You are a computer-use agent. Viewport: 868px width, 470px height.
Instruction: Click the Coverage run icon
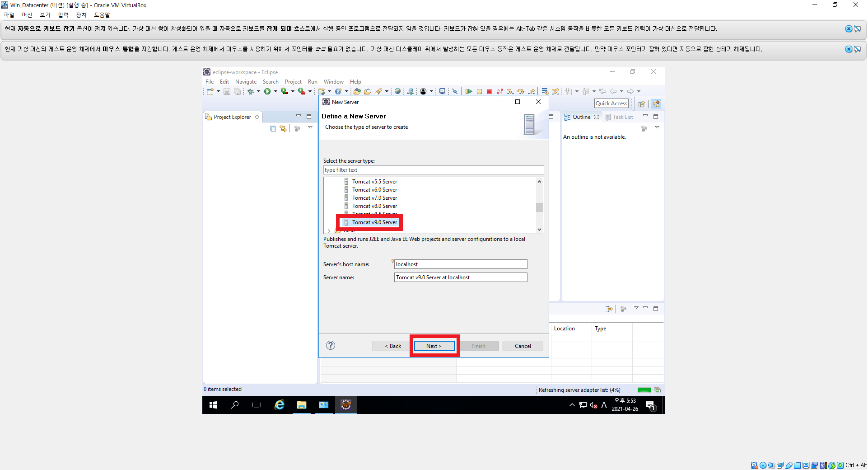(284, 91)
